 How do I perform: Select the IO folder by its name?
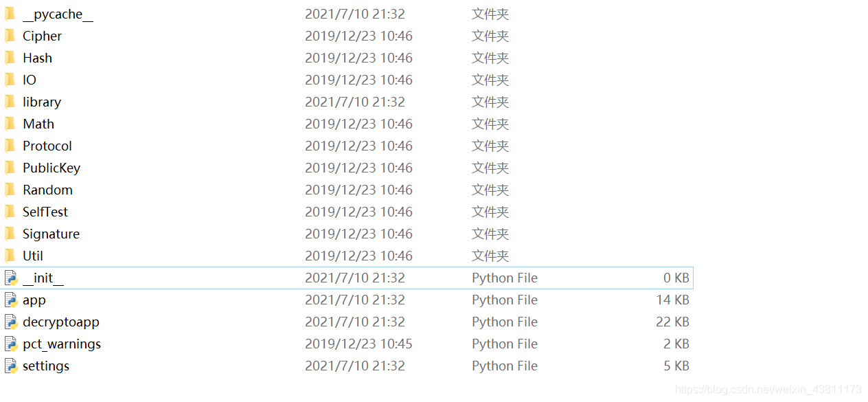click(x=29, y=80)
